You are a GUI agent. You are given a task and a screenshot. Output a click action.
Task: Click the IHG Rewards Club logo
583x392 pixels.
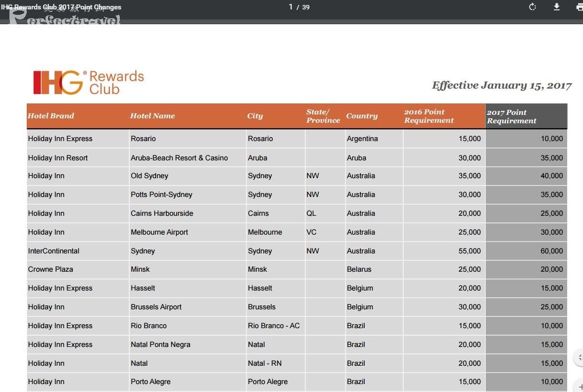[89, 82]
